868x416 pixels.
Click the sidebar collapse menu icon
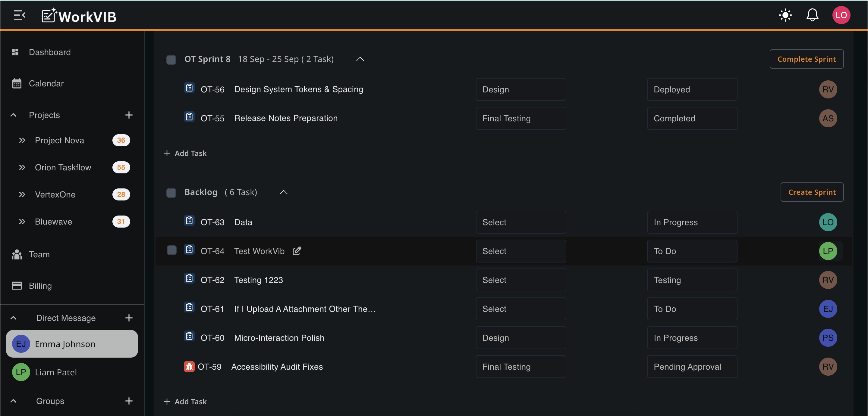tap(19, 15)
